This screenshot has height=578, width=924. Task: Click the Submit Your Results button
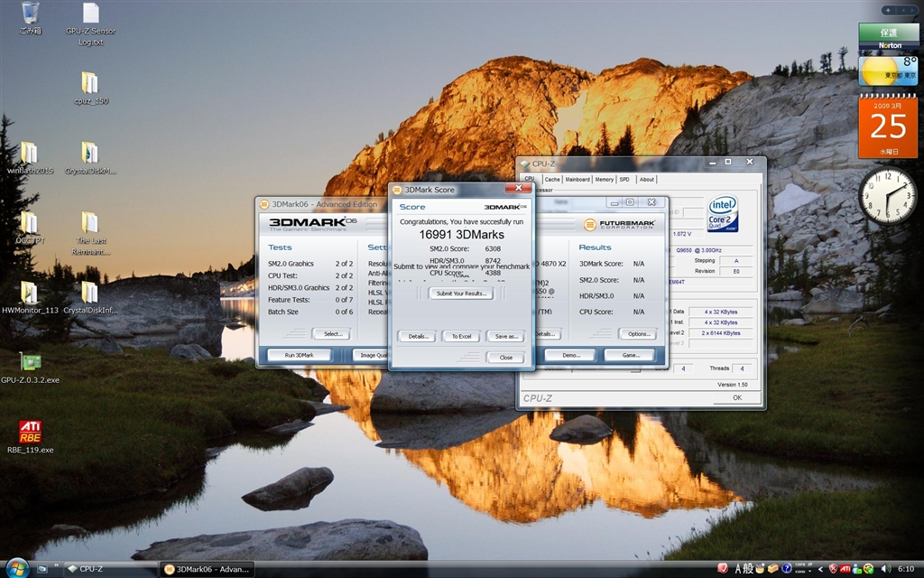pos(460,294)
